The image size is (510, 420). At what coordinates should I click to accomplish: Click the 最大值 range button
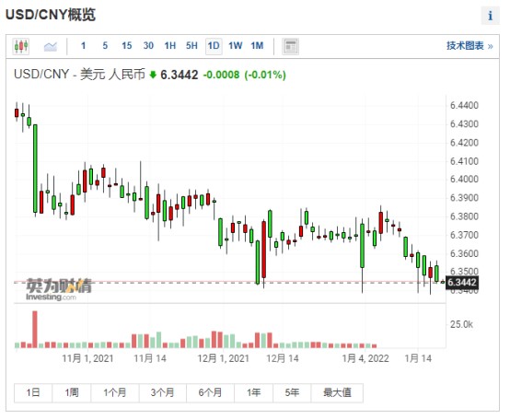pos(337,392)
